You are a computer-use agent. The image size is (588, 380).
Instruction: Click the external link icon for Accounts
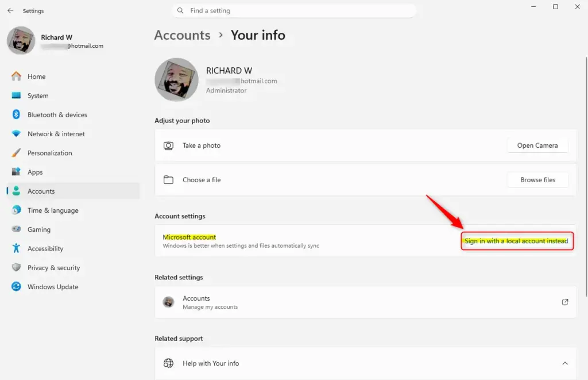565,302
